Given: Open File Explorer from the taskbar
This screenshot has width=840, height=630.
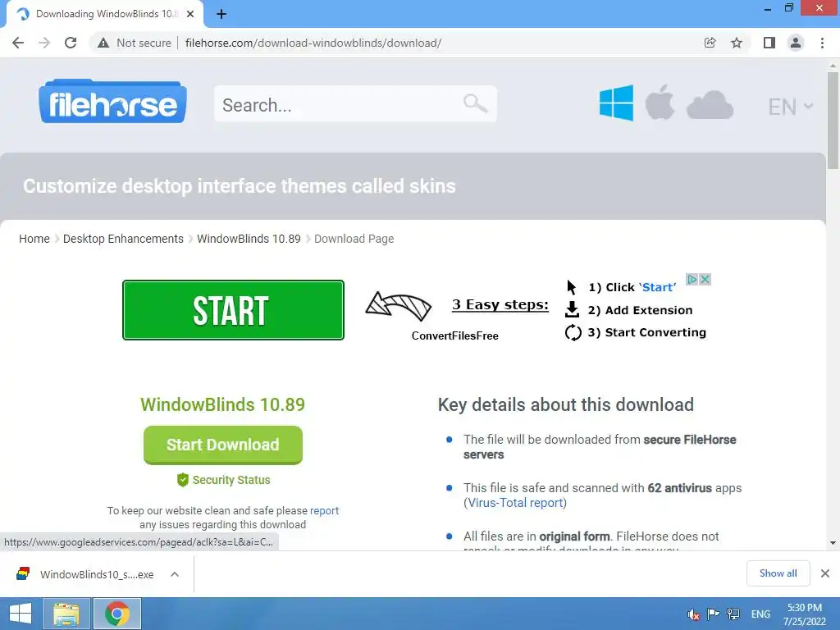Looking at the screenshot, I should pos(66,614).
